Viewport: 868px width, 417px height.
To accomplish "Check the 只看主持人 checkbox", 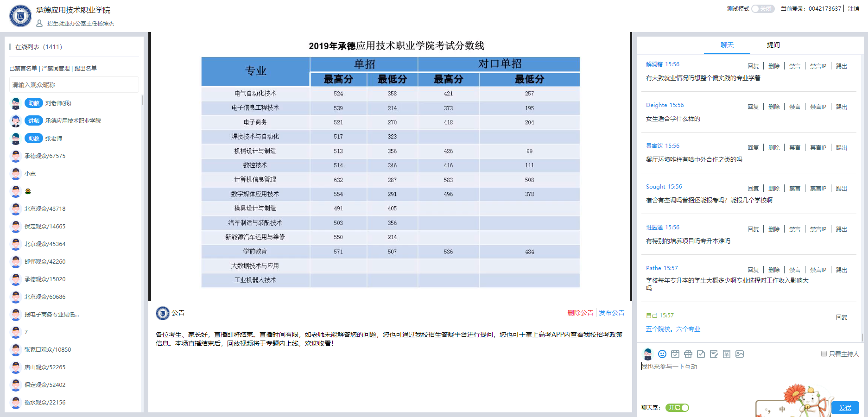I will click(824, 354).
